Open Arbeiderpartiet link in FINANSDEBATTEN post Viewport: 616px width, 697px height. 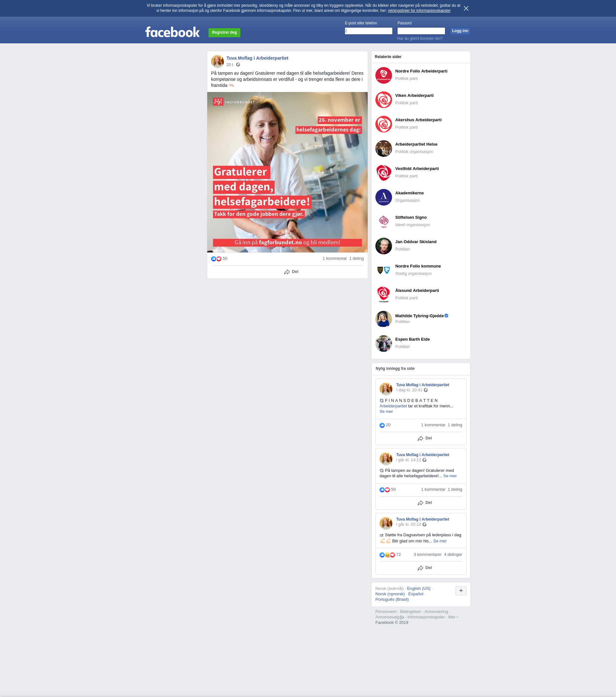pos(393,406)
